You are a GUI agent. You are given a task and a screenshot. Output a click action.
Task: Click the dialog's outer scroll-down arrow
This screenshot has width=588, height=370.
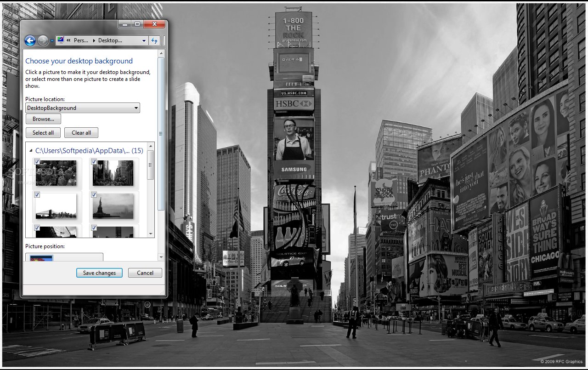(x=161, y=257)
